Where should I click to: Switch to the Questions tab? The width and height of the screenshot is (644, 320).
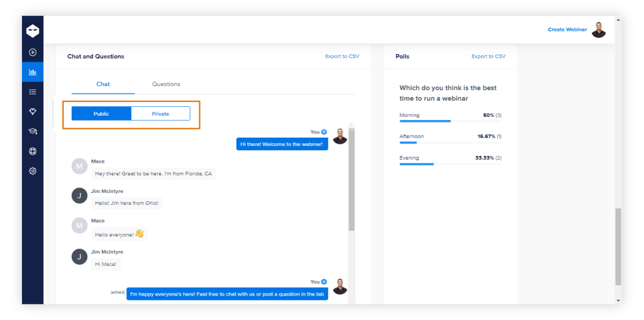tap(166, 84)
